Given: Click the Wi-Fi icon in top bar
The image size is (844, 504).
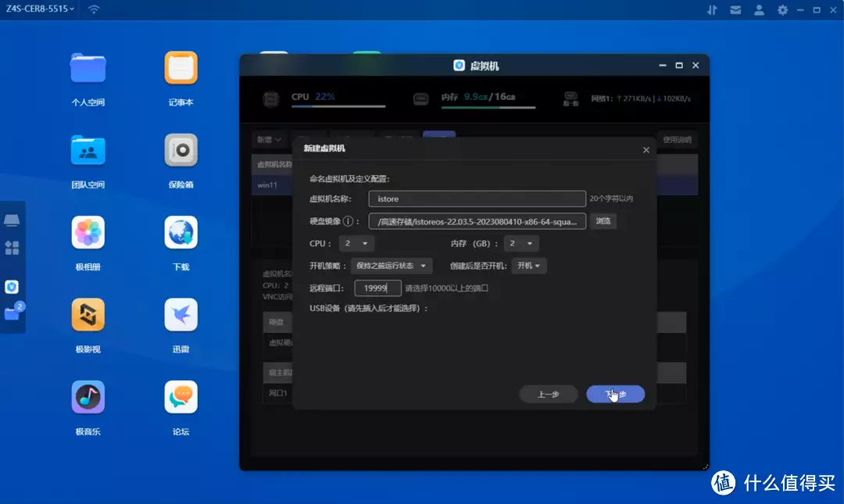Looking at the screenshot, I should [94, 9].
